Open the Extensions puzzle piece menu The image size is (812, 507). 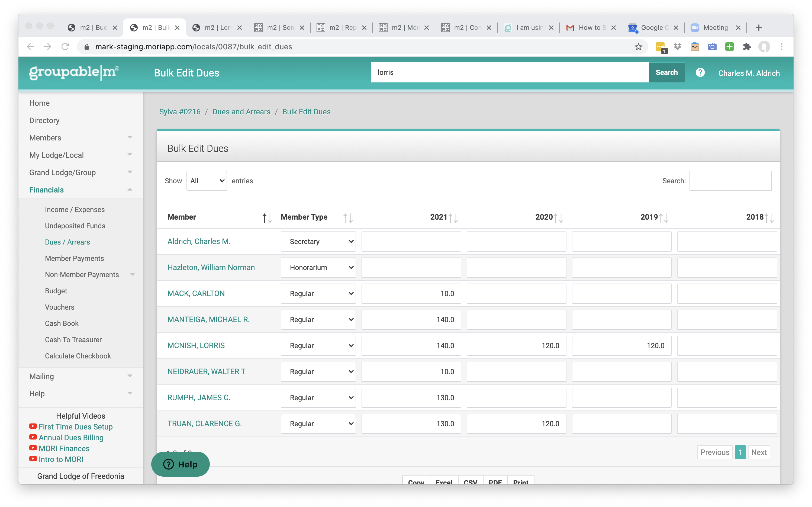pyautogui.click(x=747, y=47)
